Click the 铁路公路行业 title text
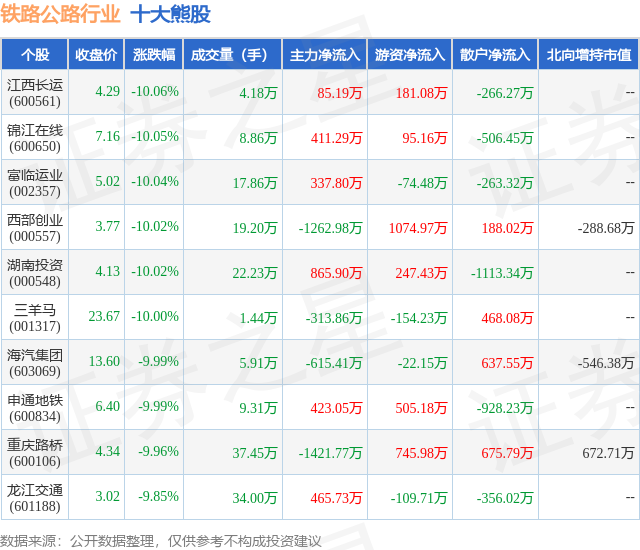640x550 pixels. point(60,14)
